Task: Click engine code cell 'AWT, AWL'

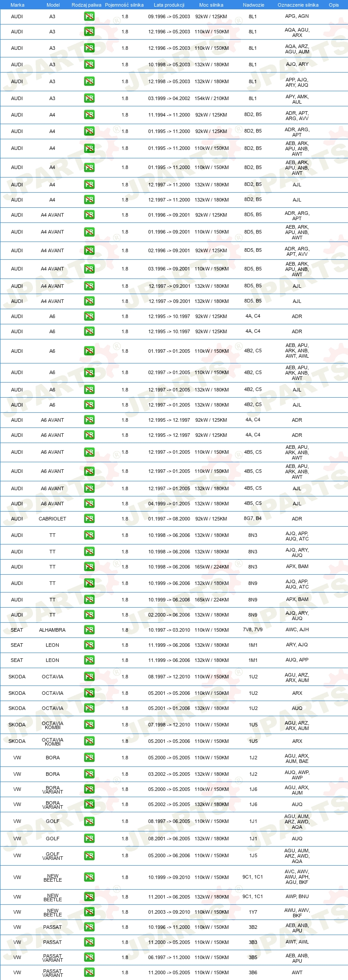Action: click(x=297, y=942)
